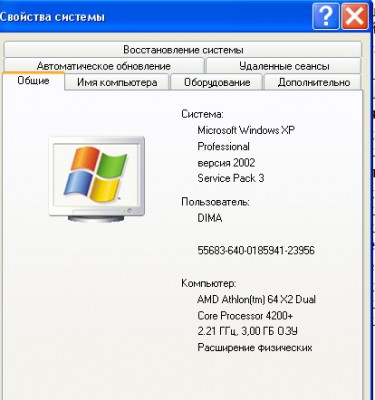
Task: Click the user name DIMA
Action: 210,218
